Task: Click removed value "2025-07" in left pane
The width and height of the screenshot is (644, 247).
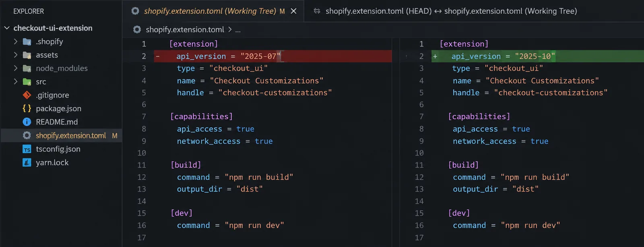Action: (x=260, y=56)
